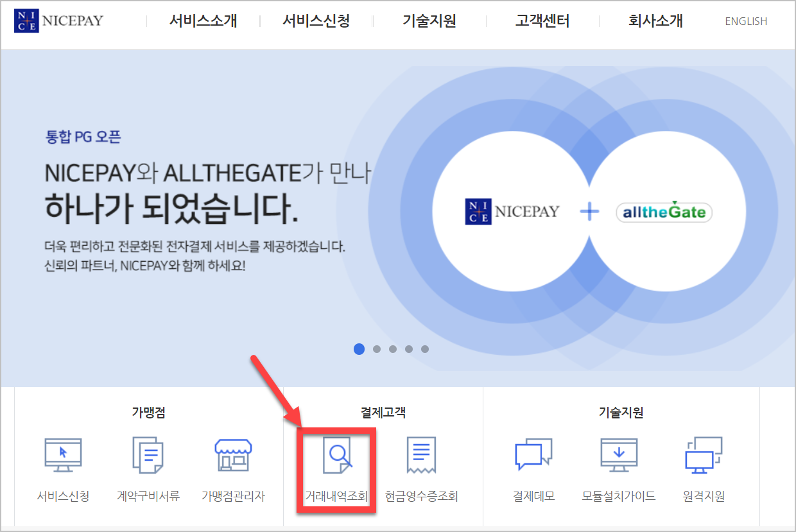The height and width of the screenshot is (532, 796).
Task: Click the 현금영수증조회 receipt icon
Action: click(x=421, y=455)
